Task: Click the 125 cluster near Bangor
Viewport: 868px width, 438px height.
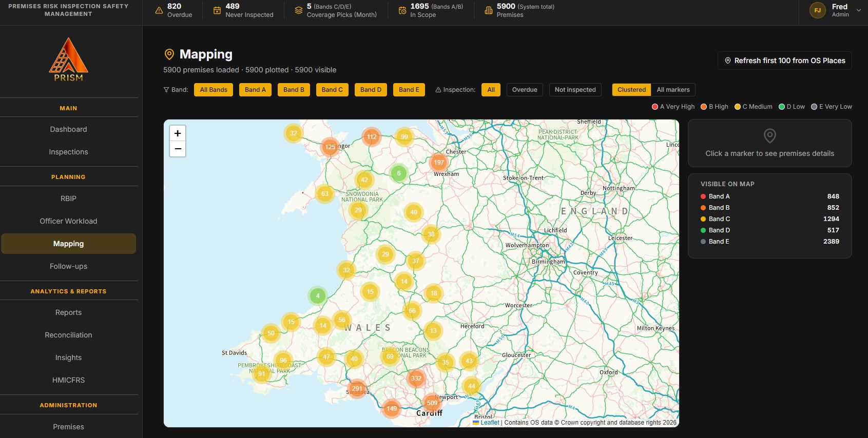Action: (x=330, y=147)
